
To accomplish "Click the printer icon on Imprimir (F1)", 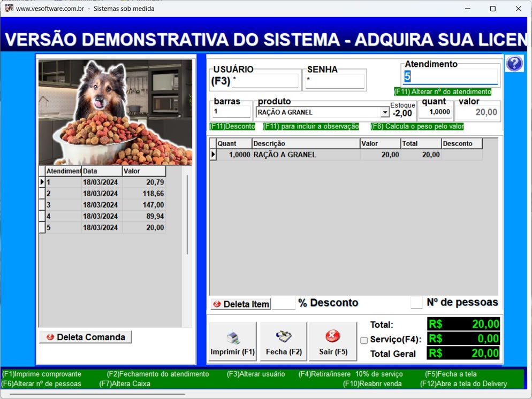I will (232, 336).
